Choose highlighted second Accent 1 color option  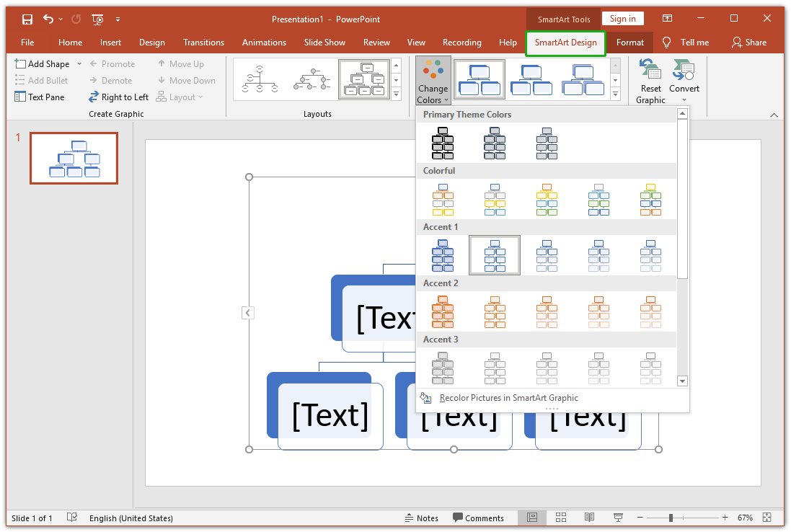[495, 256]
